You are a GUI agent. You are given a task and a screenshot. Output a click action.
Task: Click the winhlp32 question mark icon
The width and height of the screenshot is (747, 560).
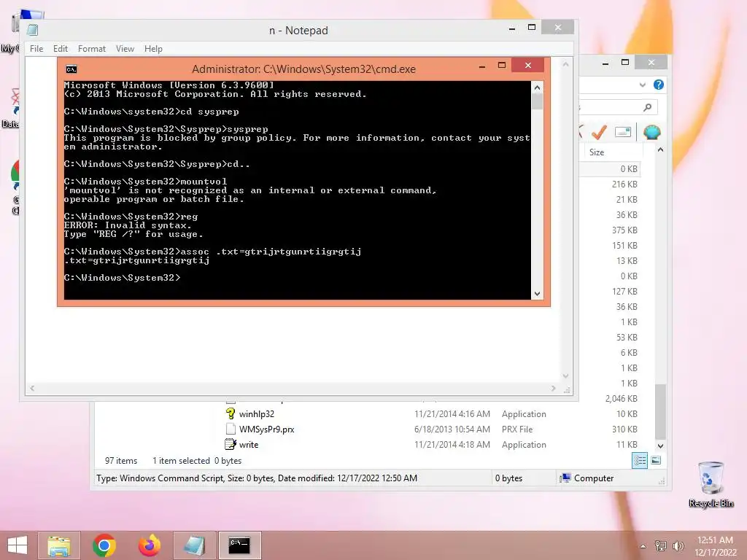point(231,413)
